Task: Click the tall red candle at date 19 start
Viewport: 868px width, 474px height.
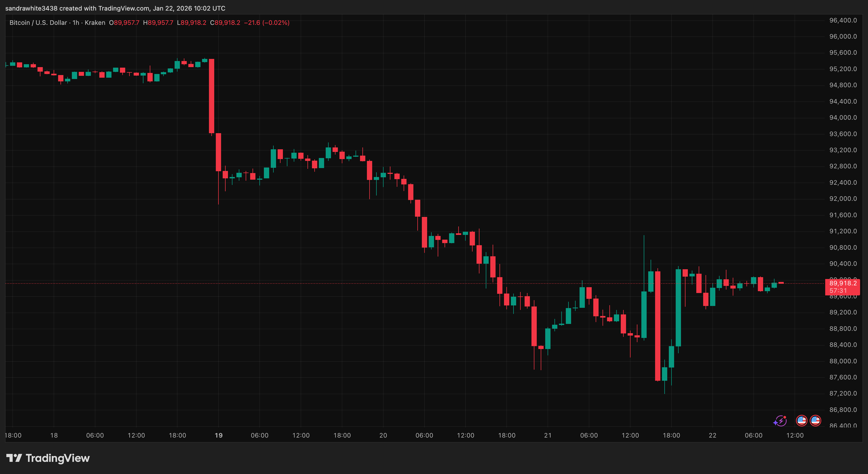Action: tap(212, 96)
